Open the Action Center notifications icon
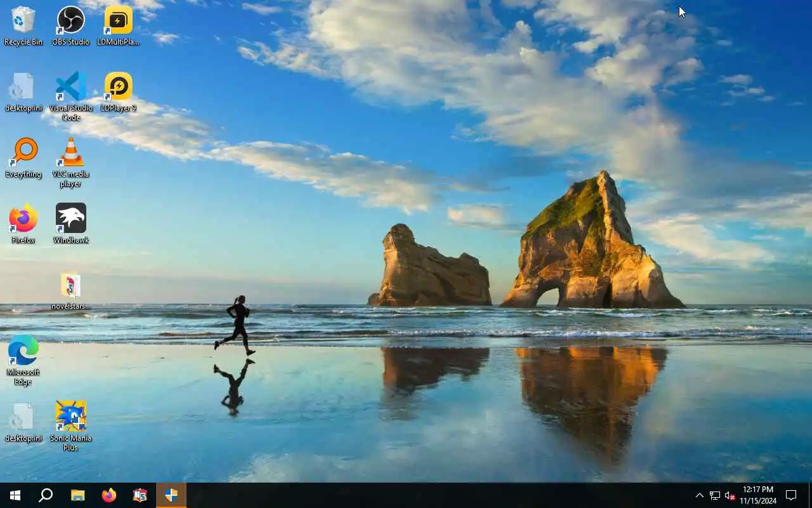This screenshot has width=812, height=508. point(791,495)
